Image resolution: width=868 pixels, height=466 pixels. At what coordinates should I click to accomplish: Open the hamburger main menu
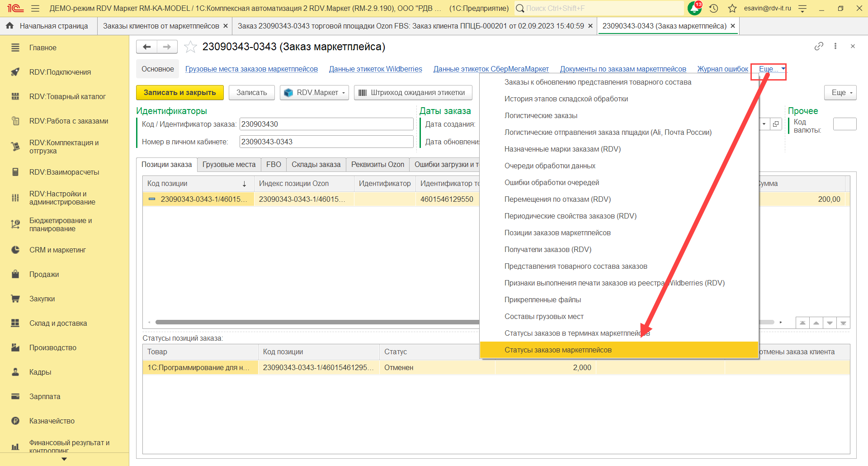tap(35, 8)
